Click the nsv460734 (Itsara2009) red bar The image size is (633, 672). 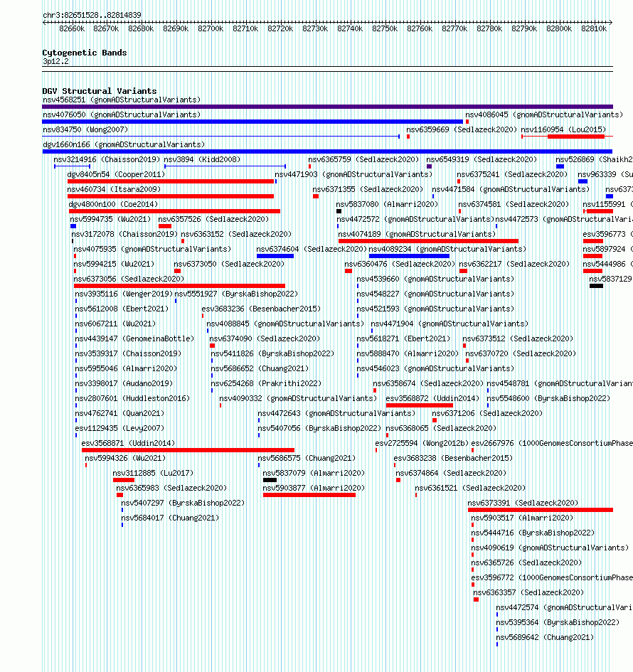click(171, 196)
